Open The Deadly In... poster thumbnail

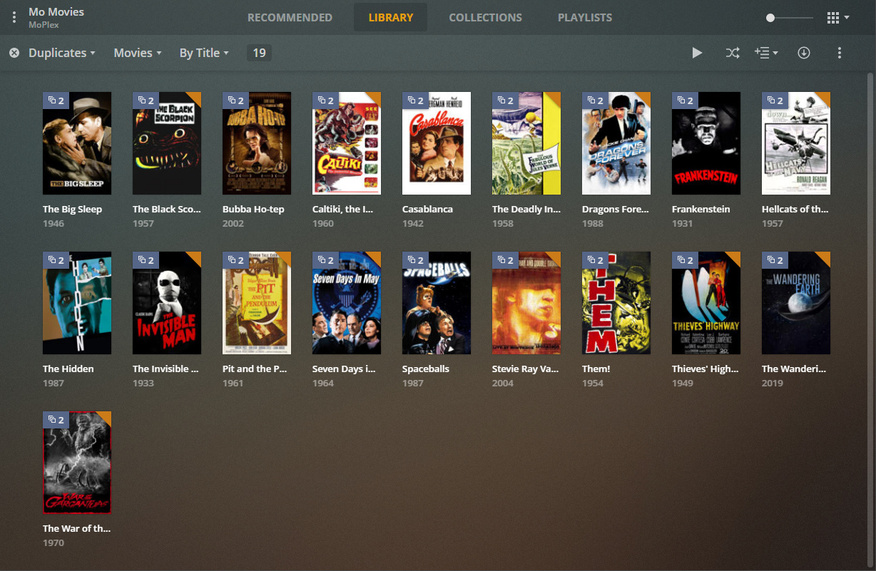tap(526, 144)
